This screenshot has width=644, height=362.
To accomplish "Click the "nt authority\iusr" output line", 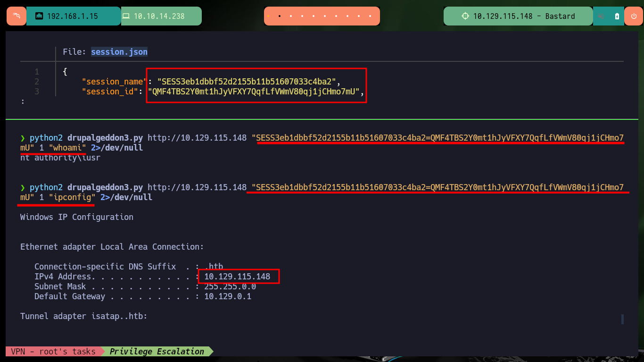I will 60,158.
